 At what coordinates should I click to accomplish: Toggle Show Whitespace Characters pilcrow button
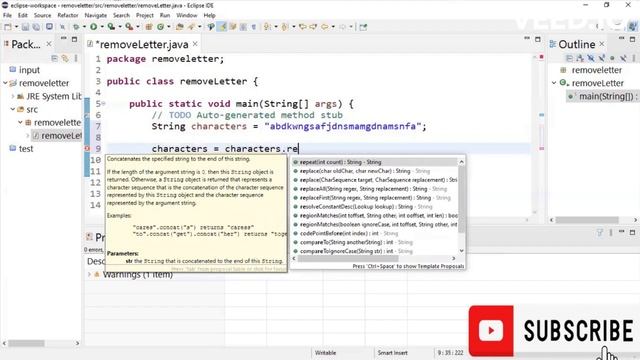pyautogui.click(x=254, y=27)
